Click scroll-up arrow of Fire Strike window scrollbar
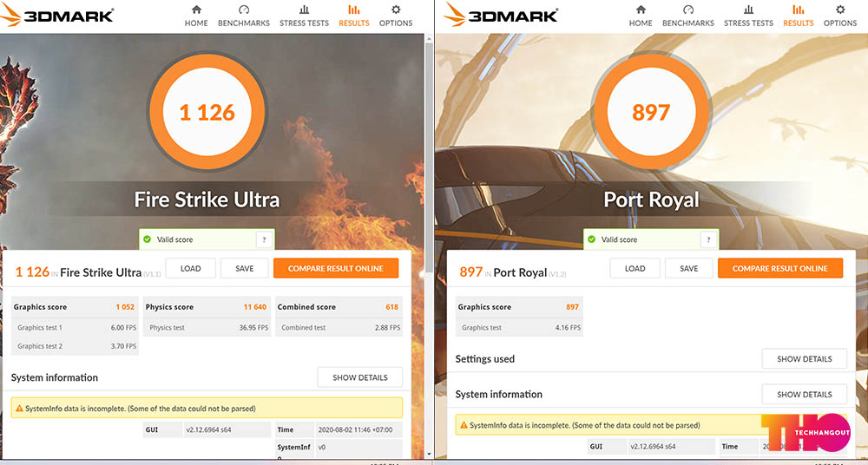The width and height of the screenshot is (868, 465). (x=429, y=37)
